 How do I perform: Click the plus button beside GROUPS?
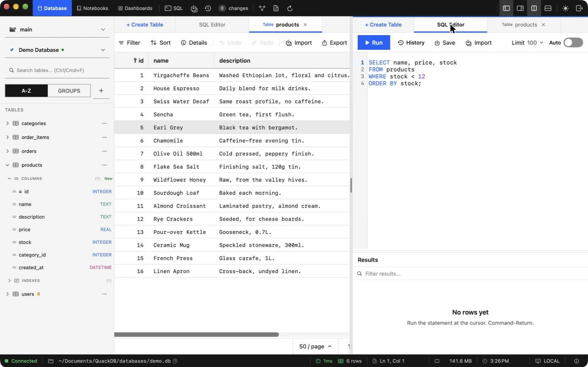click(x=101, y=90)
